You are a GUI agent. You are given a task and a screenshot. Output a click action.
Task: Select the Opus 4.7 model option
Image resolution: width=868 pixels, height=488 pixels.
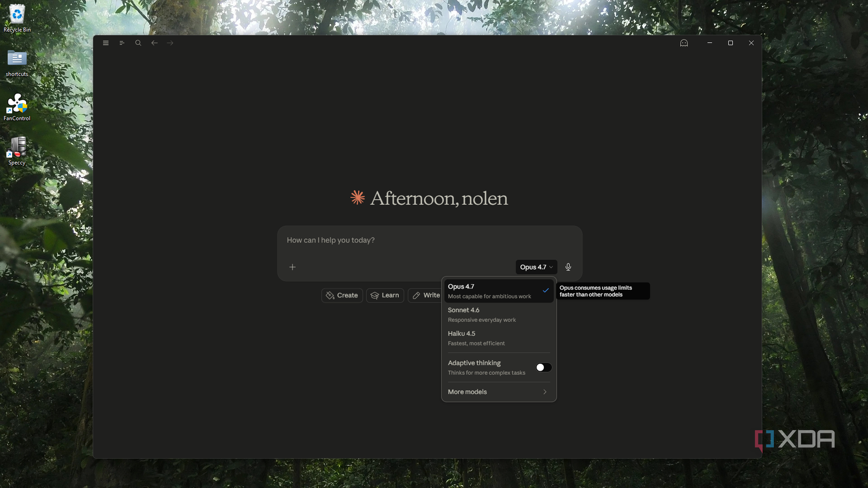pyautogui.click(x=499, y=291)
